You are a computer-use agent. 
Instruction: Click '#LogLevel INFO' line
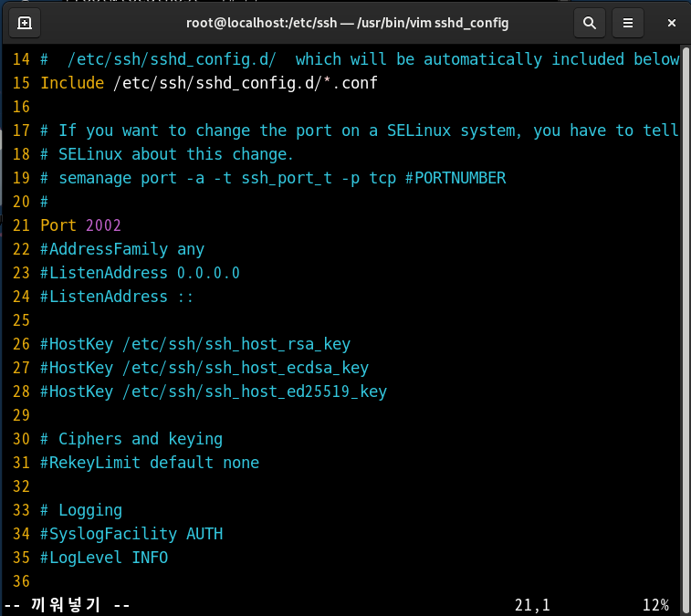pyautogui.click(x=104, y=558)
